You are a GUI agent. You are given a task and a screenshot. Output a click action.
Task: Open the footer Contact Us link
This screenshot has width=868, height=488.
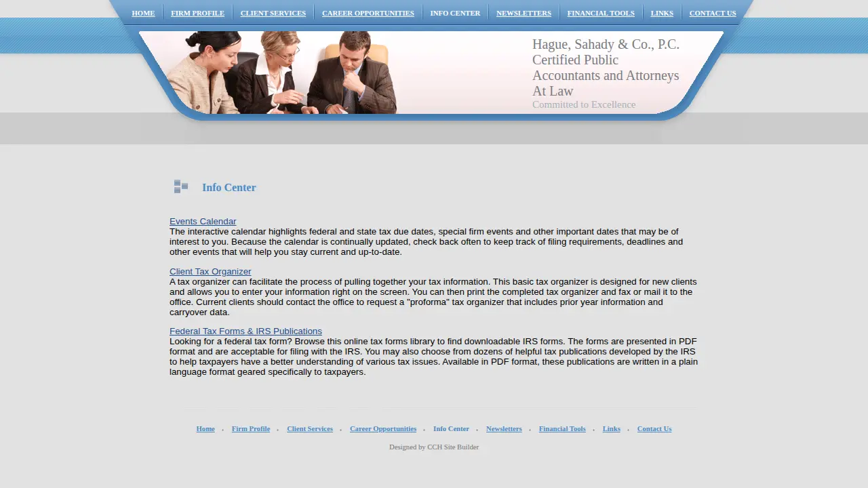[x=654, y=428]
